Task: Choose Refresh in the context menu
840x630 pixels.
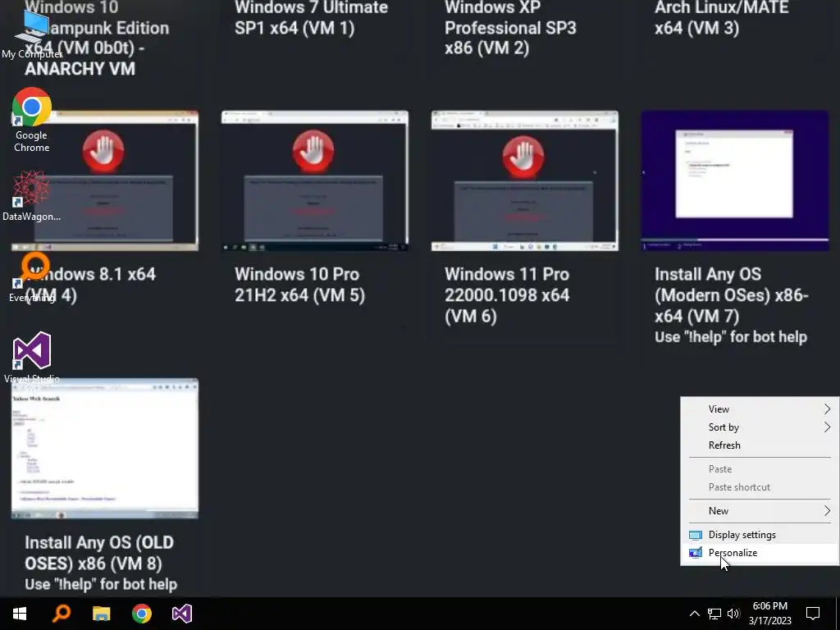Action: pyautogui.click(x=760, y=445)
